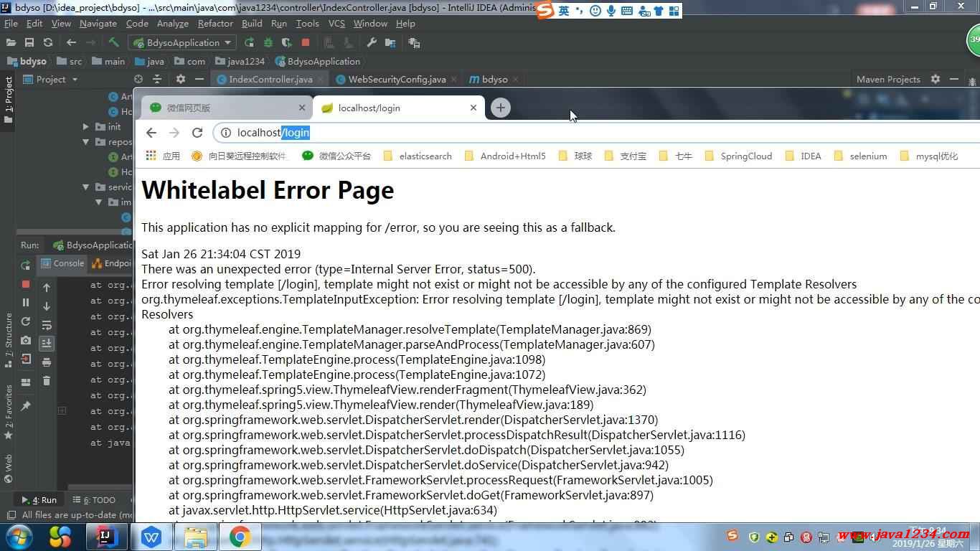Debug BdysoApplication with bug icon
The image size is (980, 551).
pos(268,43)
